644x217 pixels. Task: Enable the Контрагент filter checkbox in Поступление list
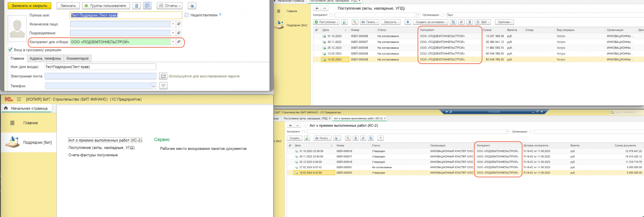click(x=331, y=15)
